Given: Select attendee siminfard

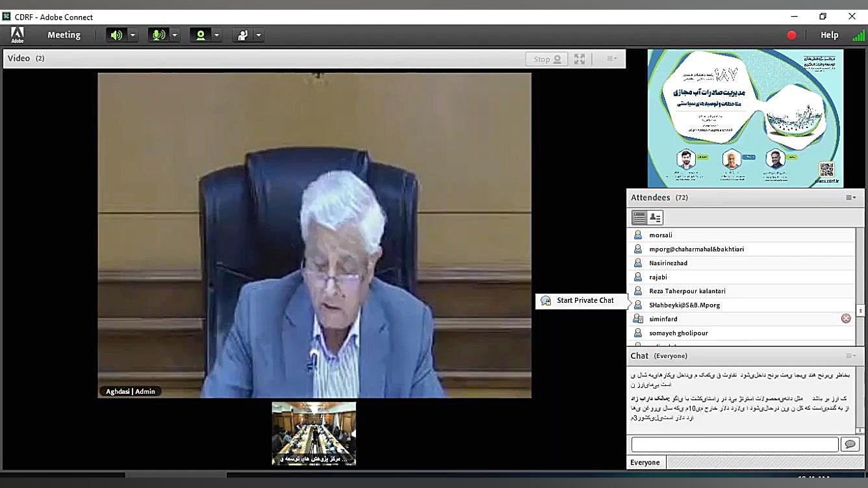Looking at the screenshot, I should tap(741, 319).
